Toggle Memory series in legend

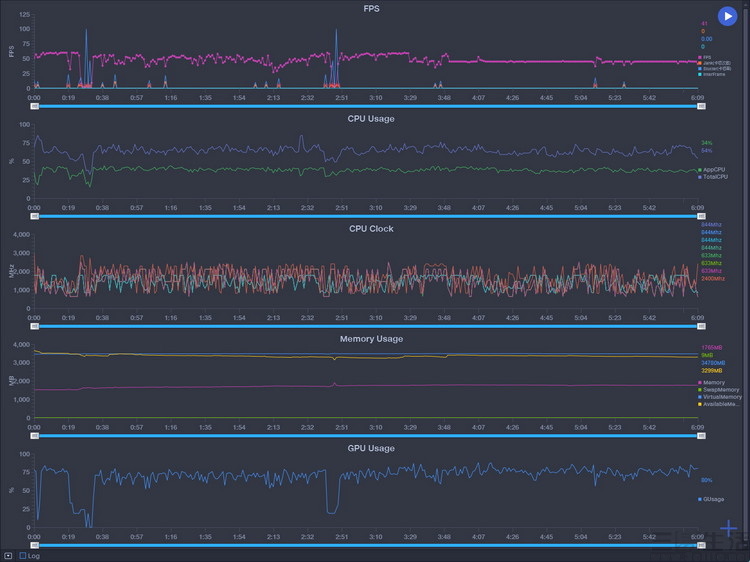point(712,383)
